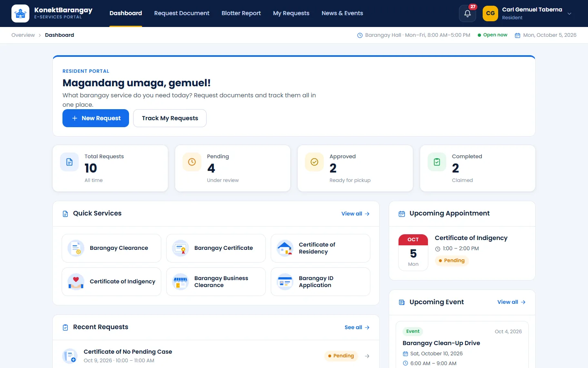Open the Certificate of Residency label
This screenshot has width=588, height=368.
coord(317,248)
